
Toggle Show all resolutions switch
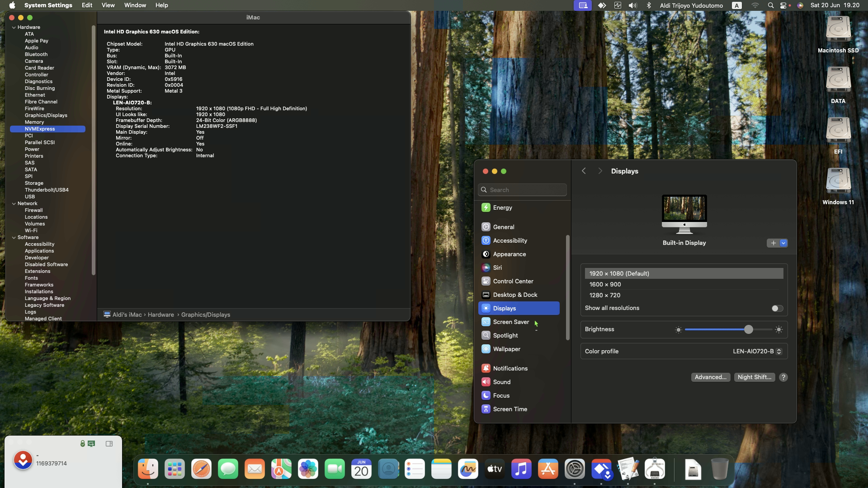point(777,308)
